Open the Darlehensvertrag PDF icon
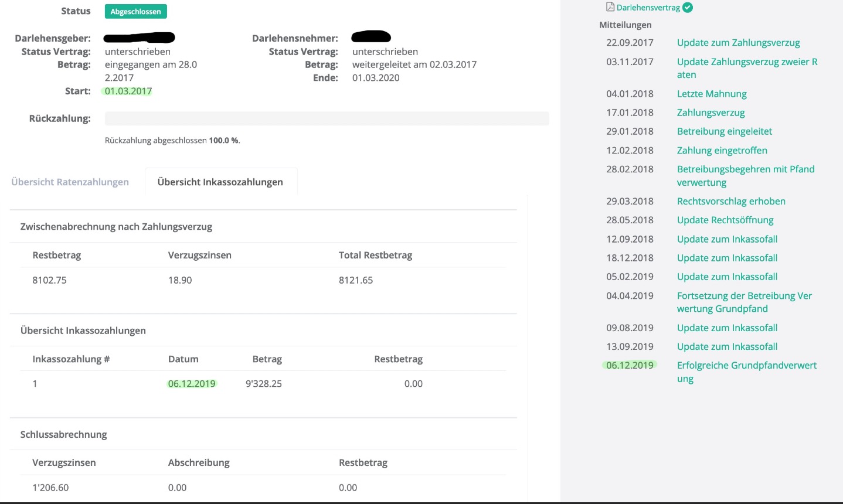The image size is (843, 504). click(x=610, y=7)
